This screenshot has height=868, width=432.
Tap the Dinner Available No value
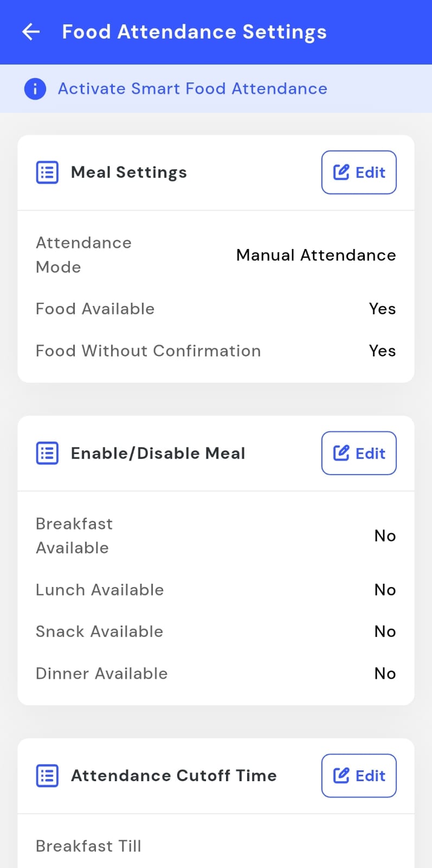coord(385,673)
